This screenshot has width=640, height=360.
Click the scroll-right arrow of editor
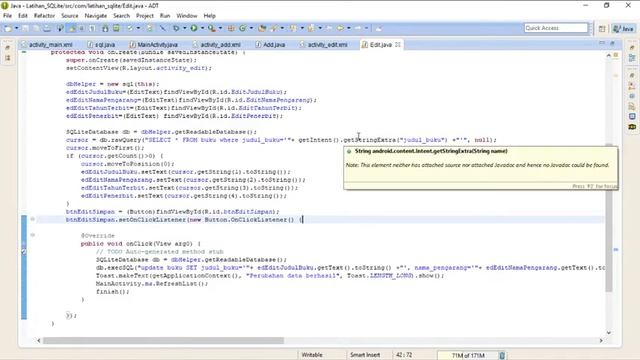pyautogui.click(x=601, y=340)
